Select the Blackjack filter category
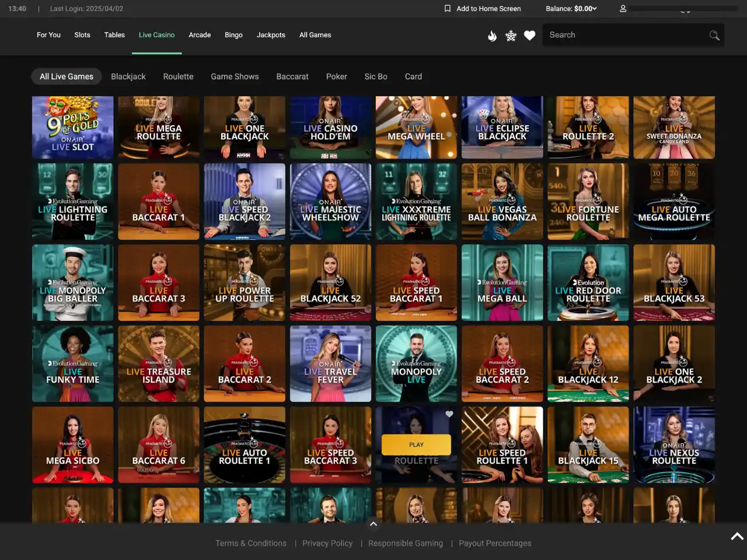 point(128,76)
